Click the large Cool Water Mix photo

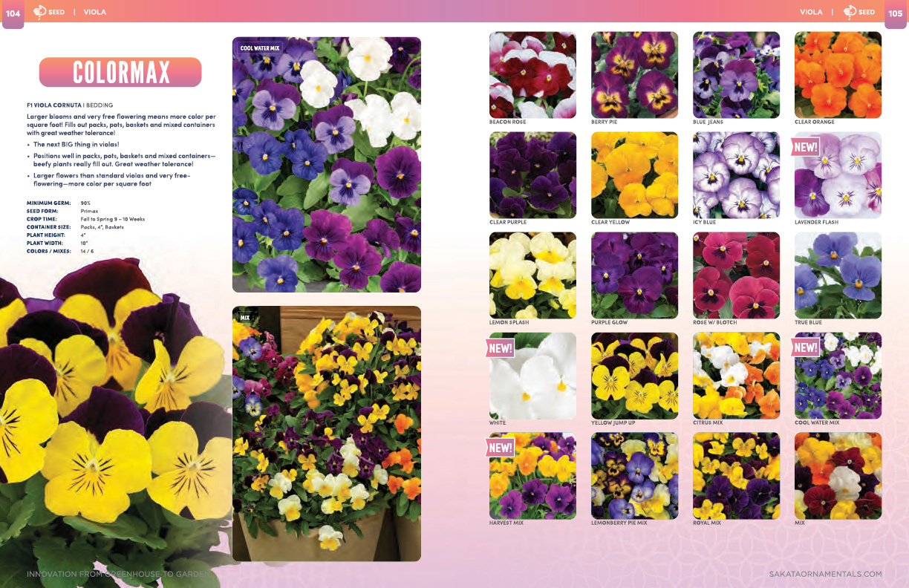click(326, 165)
